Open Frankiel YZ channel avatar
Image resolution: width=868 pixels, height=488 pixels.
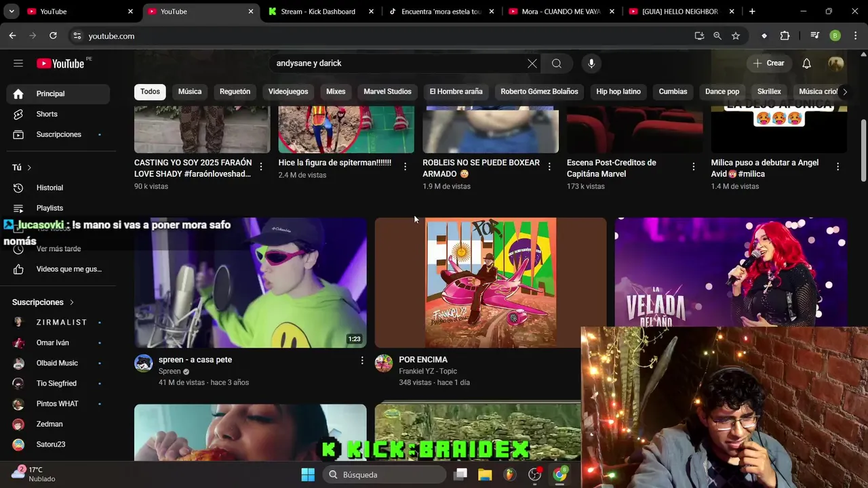pyautogui.click(x=384, y=363)
